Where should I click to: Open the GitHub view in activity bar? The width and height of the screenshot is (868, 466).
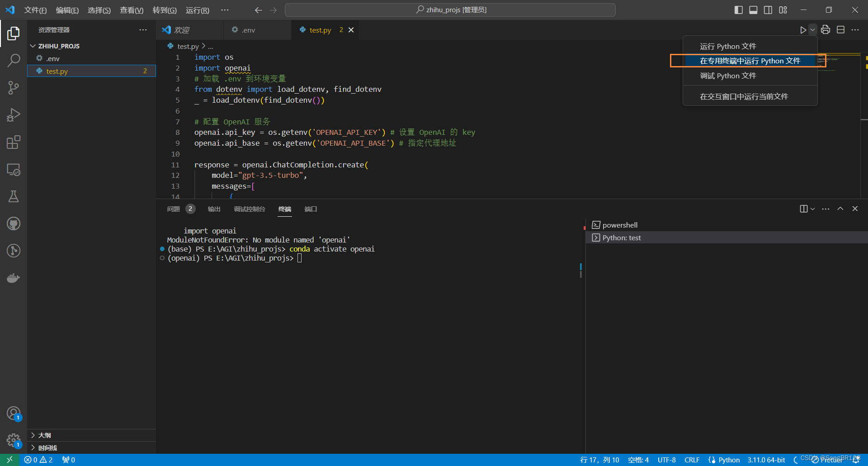tap(14, 223)
